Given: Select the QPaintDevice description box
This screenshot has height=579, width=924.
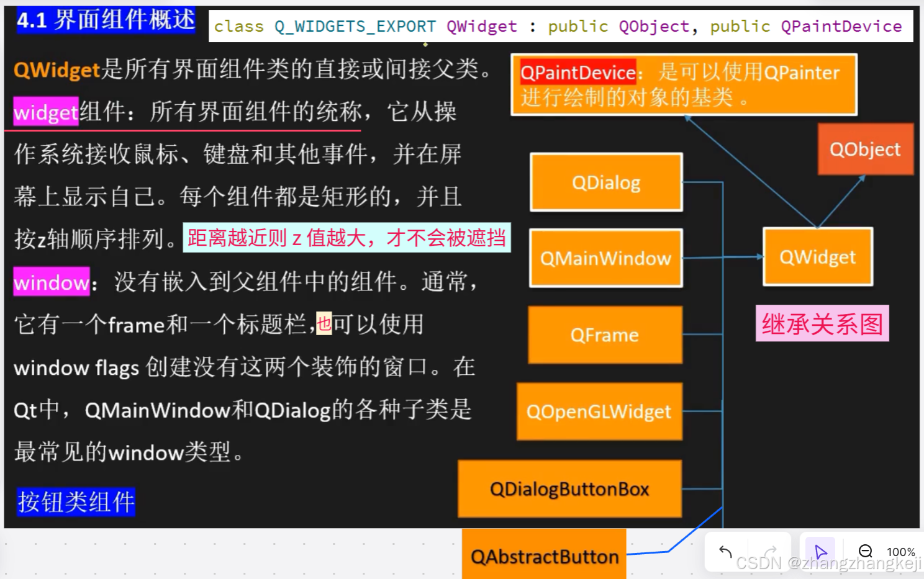Looking at the screenshot, I should tap(682, 84).
